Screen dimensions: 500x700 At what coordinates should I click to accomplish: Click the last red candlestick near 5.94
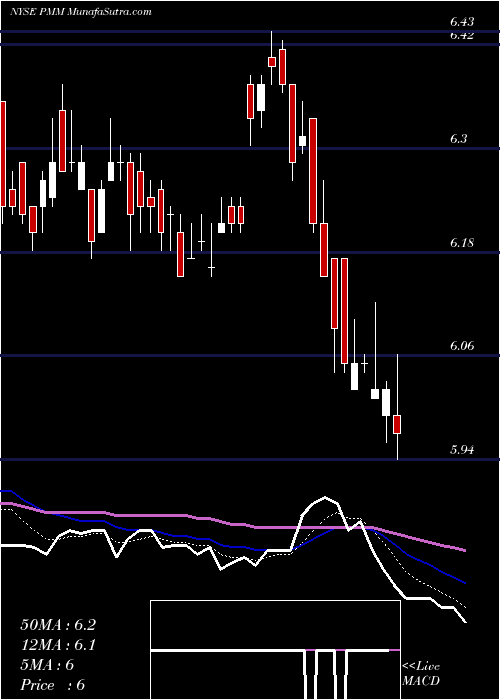click(397, 424)
